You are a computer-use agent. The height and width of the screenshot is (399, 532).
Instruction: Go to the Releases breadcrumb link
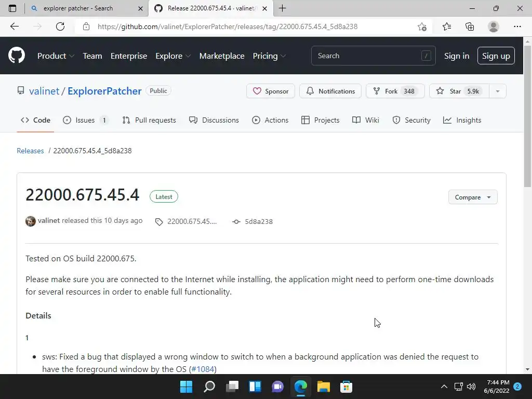point(30,151)
